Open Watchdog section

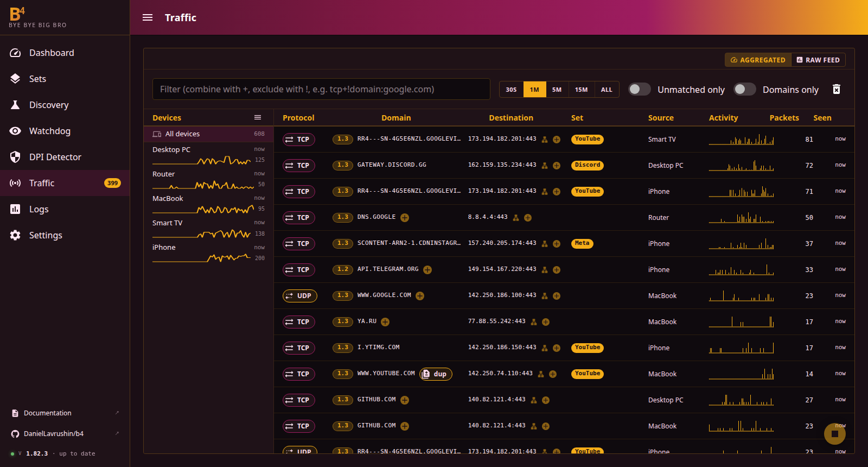pyautogui.click(x=65, y=131)
